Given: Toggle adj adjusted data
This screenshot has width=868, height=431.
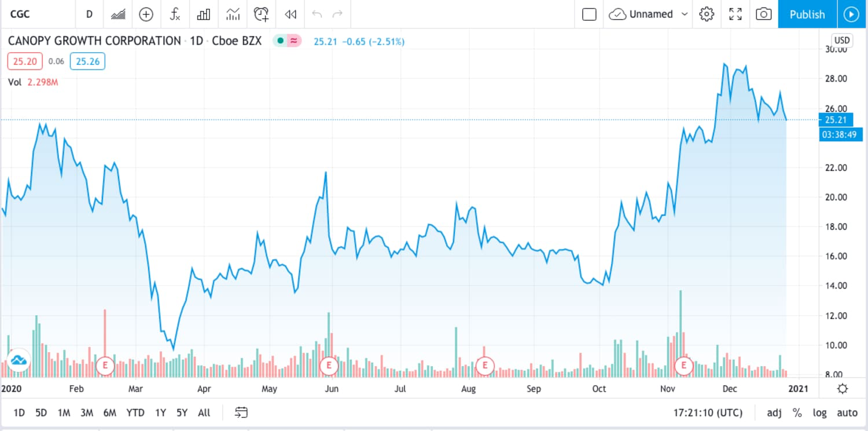Looking at the screenshot, I should 774,413.
